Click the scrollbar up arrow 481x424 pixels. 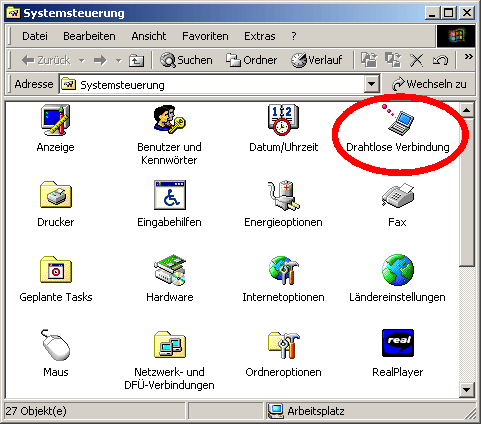coord(466,110)
